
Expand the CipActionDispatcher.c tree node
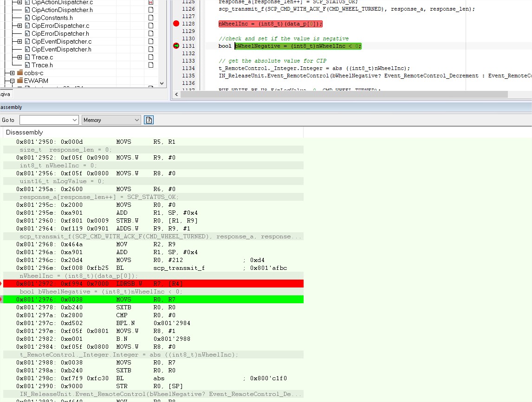pyautogui.click(x=19, y=2)
